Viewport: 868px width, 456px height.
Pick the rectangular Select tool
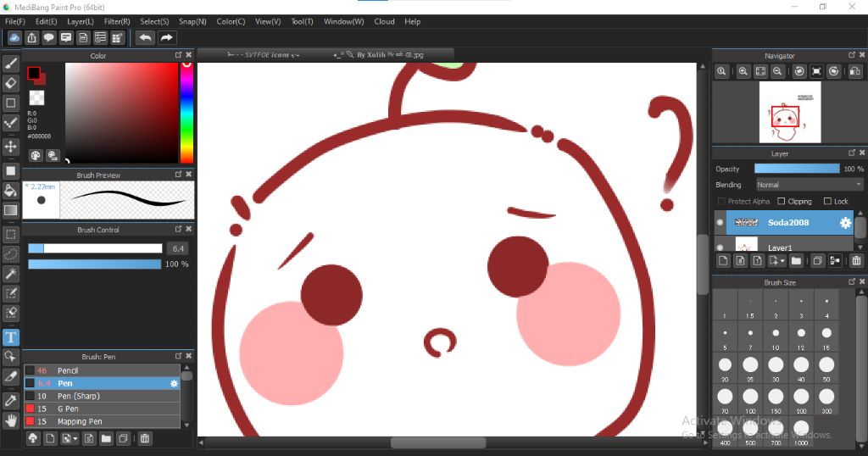tap(10, 234)
